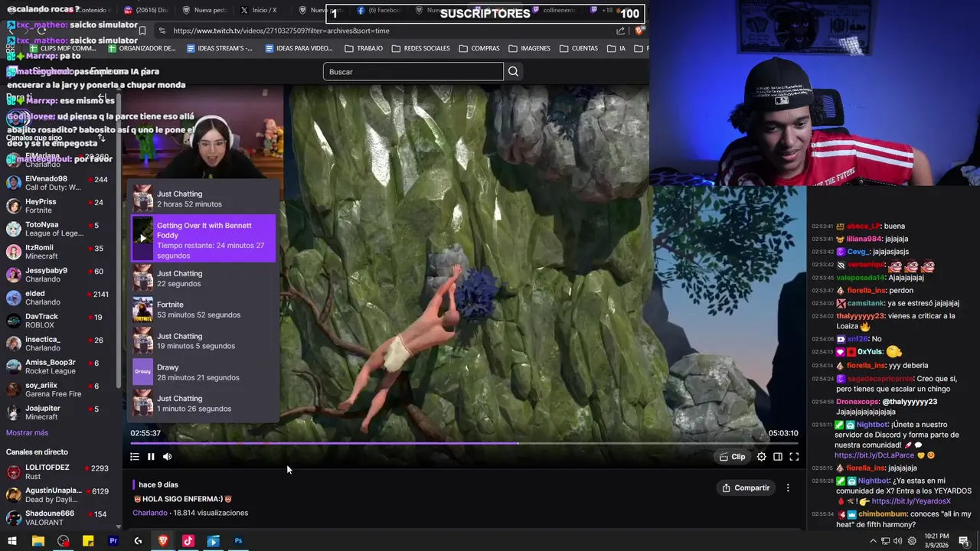Open the notification center icon
Screen dimensions: 980x551
pyautogui.click(x=964, y=541)
